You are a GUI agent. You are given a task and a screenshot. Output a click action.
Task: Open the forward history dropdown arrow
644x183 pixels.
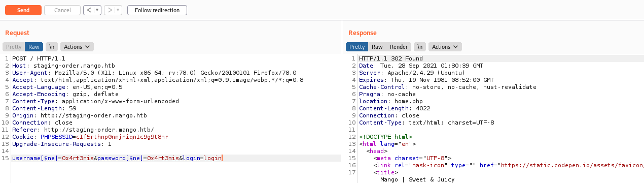pos(118,10)
